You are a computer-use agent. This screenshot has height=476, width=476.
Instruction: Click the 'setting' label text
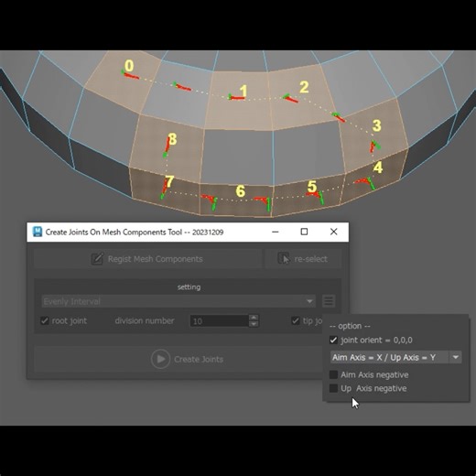pos(189,287)
